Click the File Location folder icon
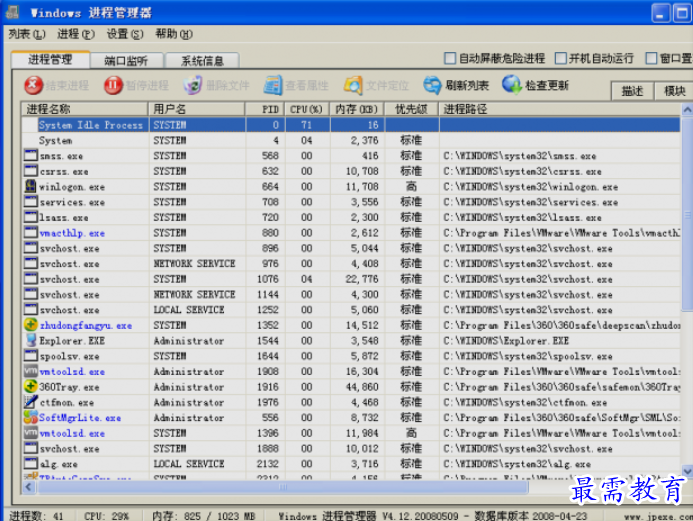Viewport: 693px width, 521px height. (x=353, y=85)
